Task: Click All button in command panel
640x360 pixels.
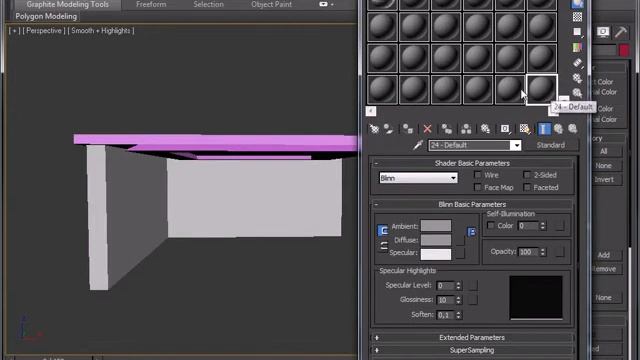Action: [604, 151]
